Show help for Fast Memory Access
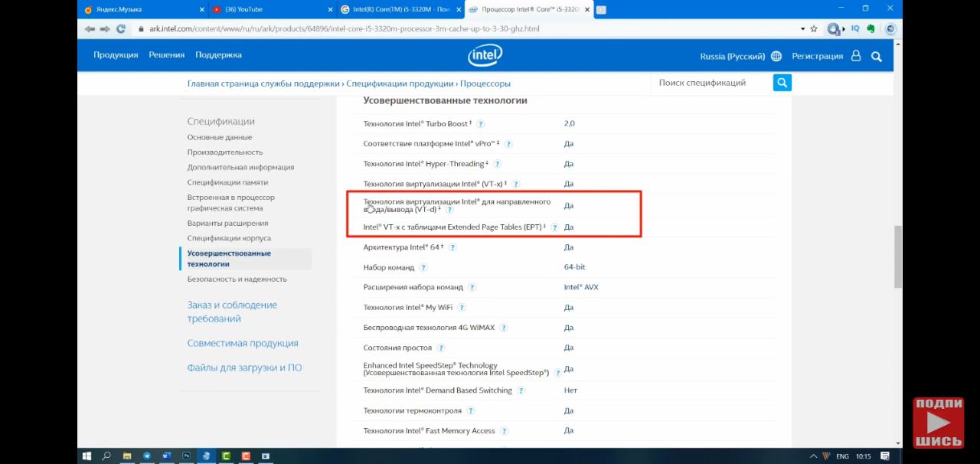 504,431
